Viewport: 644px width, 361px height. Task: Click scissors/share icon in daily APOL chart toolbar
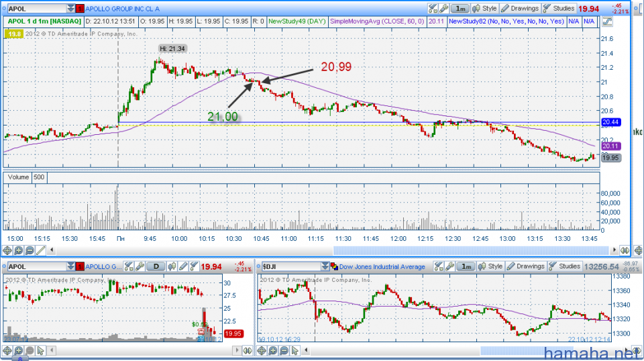click(x=129, y=266)
